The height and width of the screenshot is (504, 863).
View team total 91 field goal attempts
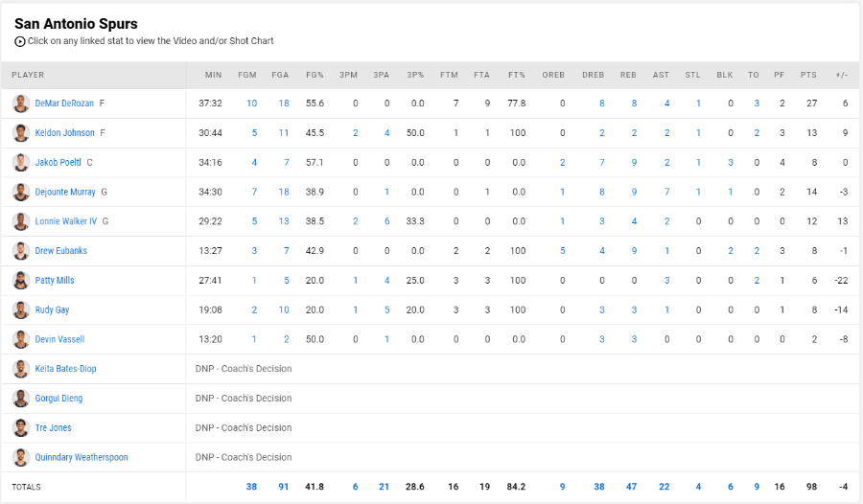click(x=284, y=487)
